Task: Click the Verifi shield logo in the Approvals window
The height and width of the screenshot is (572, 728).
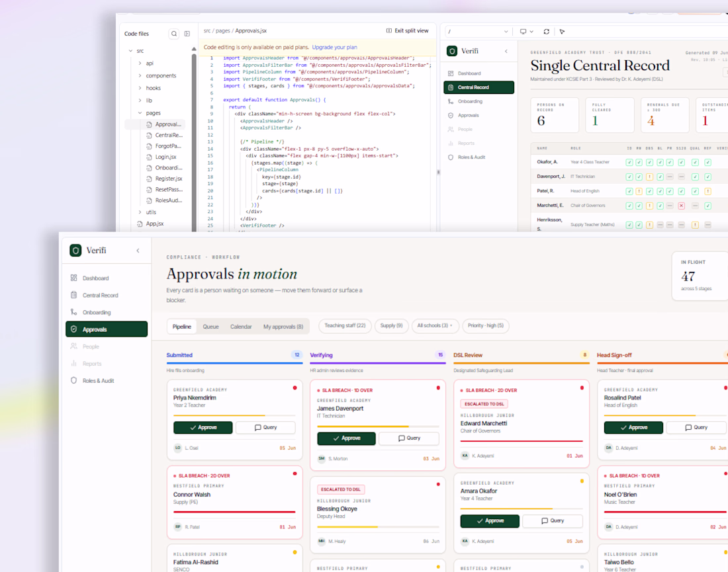Action: coord(75,251)
